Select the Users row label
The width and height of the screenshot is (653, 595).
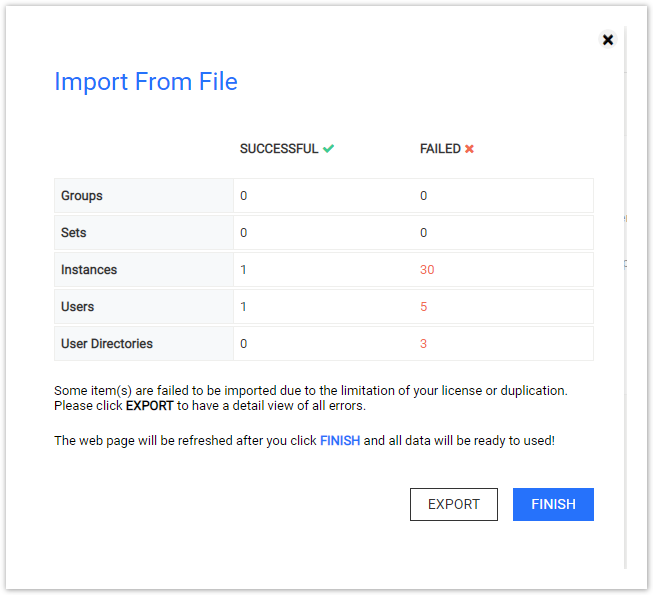pyautogui.click(x=77, y=307)
